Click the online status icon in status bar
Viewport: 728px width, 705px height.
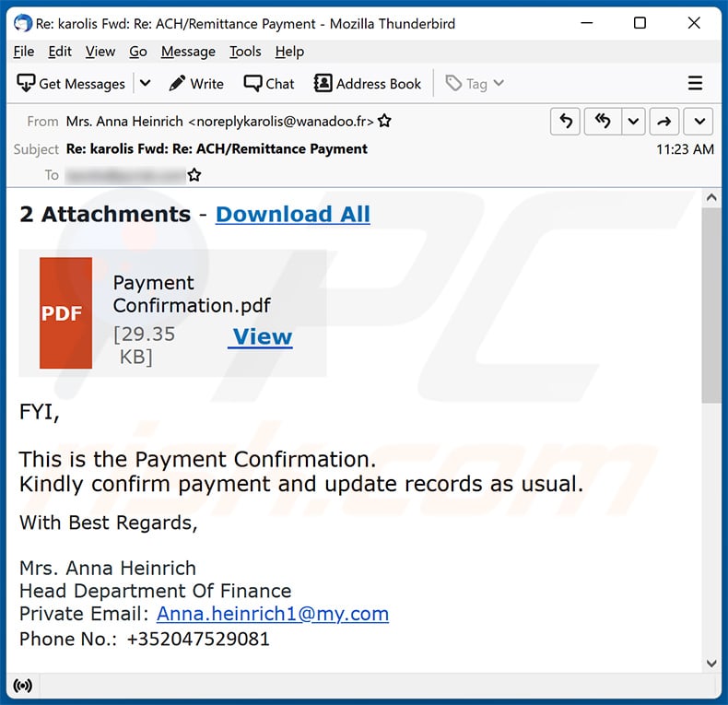(x=23, y=686)
